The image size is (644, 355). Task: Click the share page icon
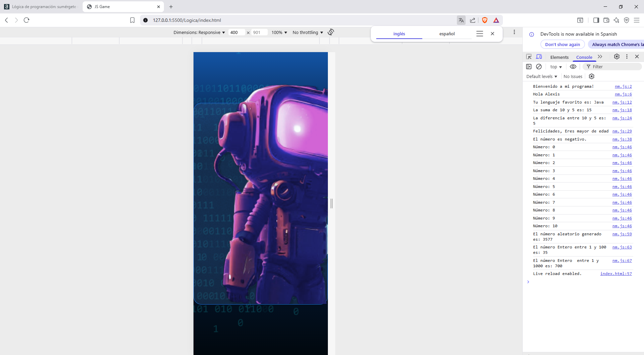coord(473,20)
